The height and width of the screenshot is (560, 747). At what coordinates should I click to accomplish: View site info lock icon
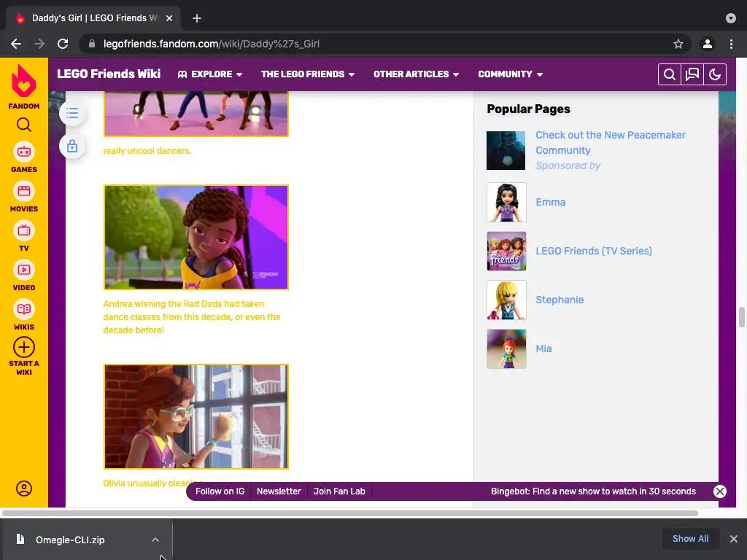(x=92, y=44)
